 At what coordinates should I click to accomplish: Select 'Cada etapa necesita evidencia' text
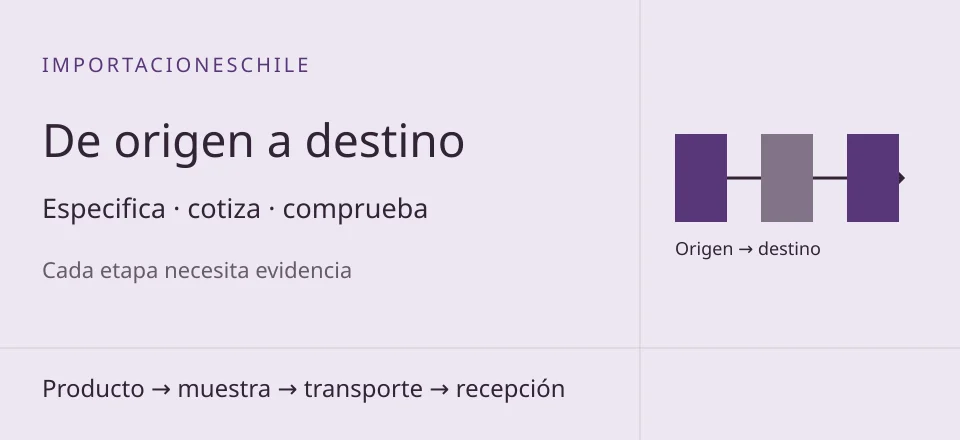point(197,270)
